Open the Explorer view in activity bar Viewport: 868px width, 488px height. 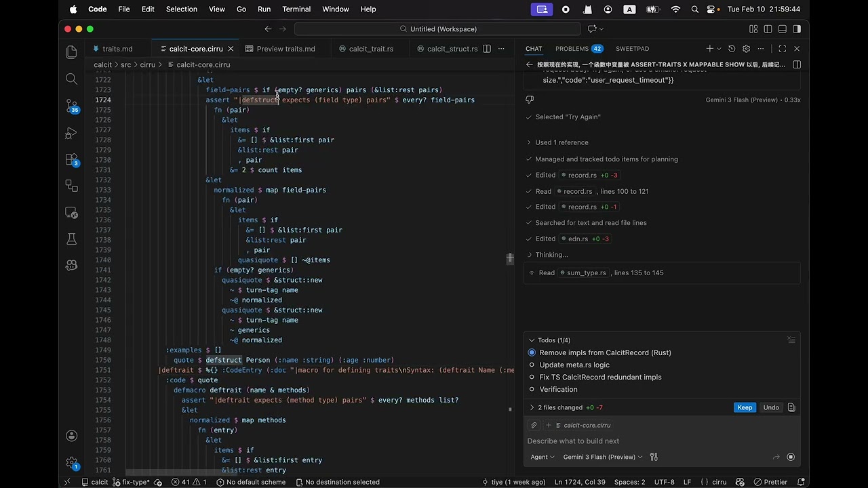[x=71, y=52]
